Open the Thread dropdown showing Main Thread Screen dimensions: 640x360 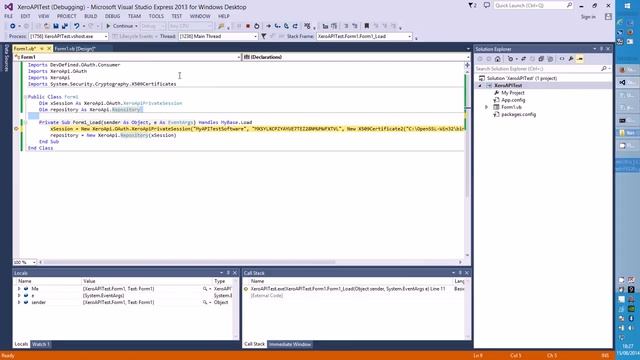pos(218,36)
